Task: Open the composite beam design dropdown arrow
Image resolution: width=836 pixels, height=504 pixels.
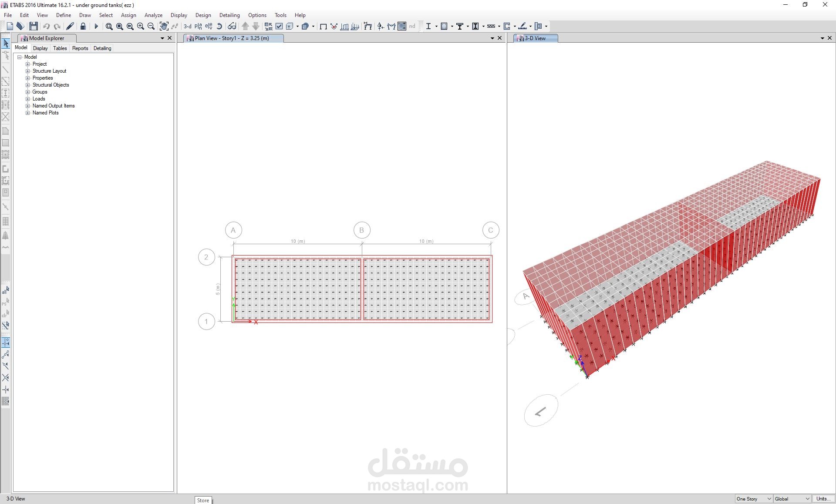Action: pyautogui.click(x=468, y=26)
